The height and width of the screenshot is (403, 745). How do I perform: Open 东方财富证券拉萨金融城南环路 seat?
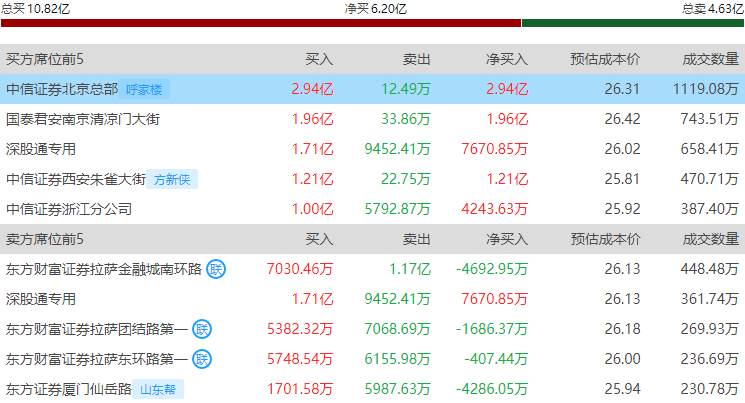[x=104, y=269]
